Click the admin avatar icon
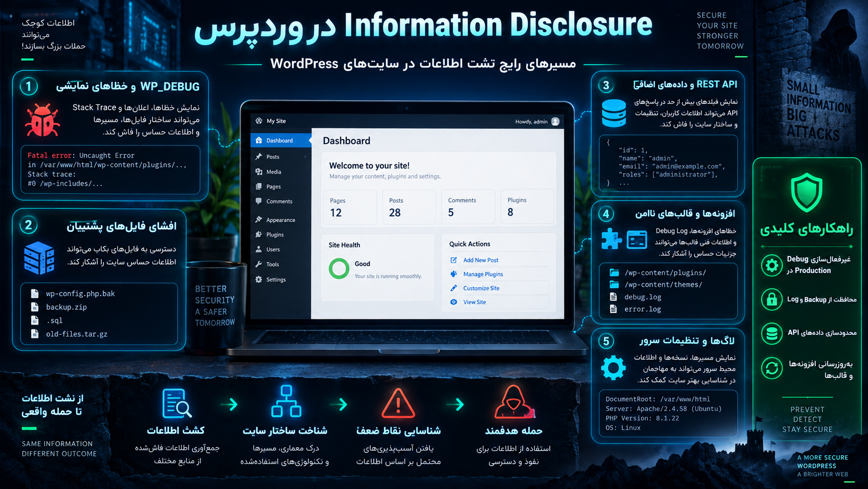Viewport: 868px width, 489px height. click(x=555, y=122)
